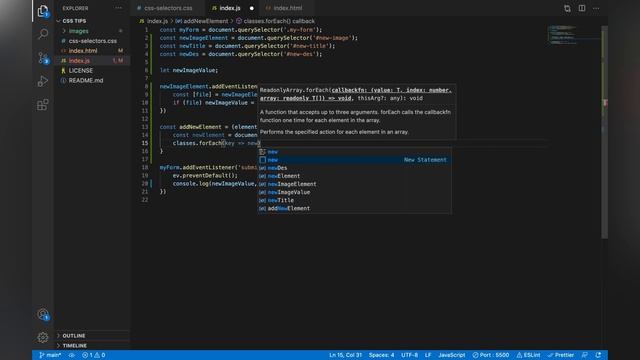
Task: Open the Run and Debug view icon
Action: pos(43,81)
